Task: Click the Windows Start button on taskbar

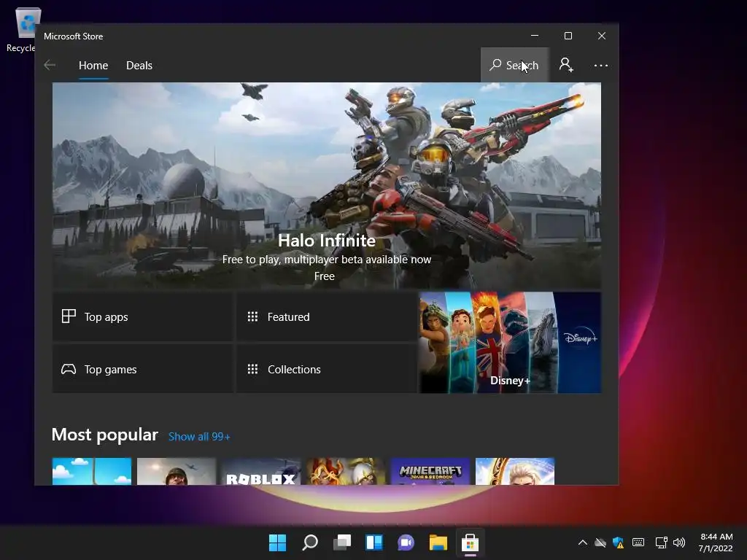Action: pyautogui.click(x=277, y=542)
